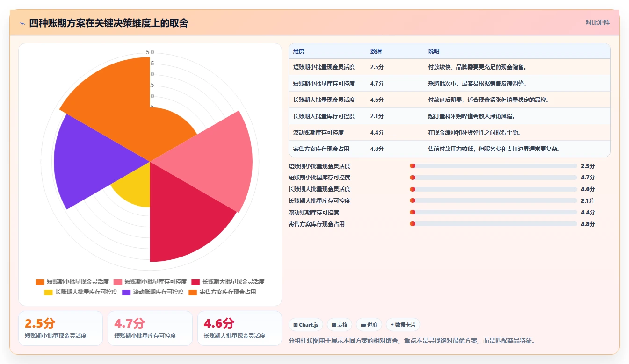Viewport: 629px width, 364px height.
Task: Click the 表格 tag
Action: (340, 325)
